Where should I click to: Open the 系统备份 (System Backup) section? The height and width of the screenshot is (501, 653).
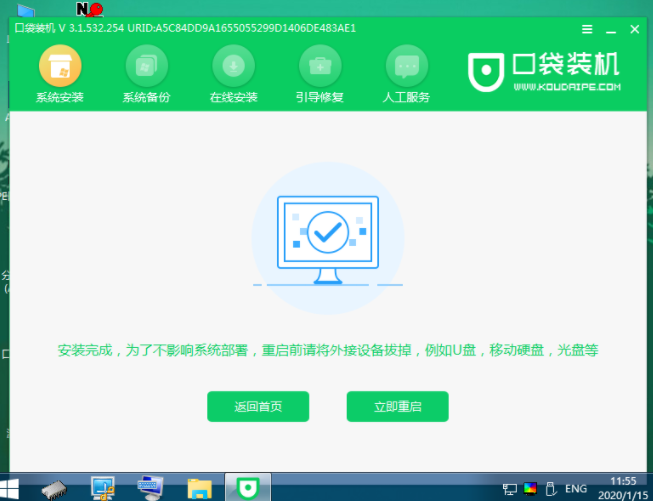[x=146, y=75]
